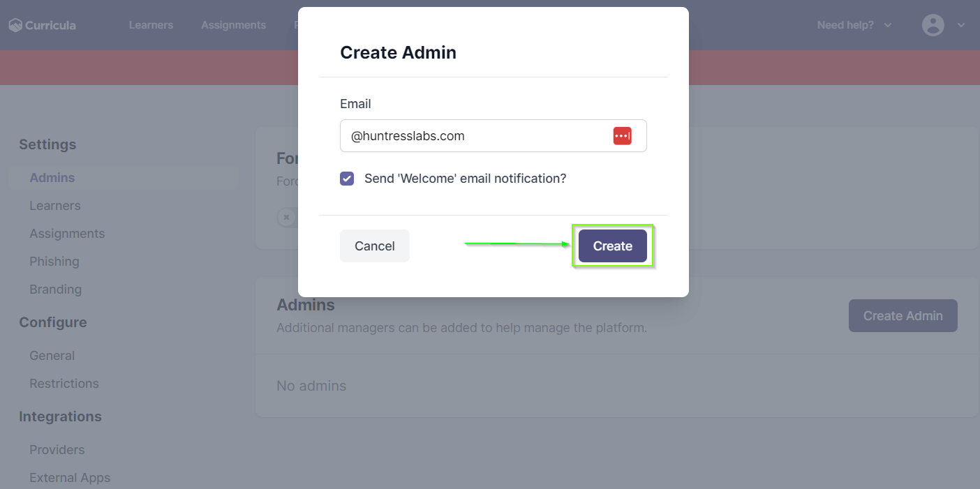Click the Create Admin button
The height and width of the screenshot is (489, 980).
pyautogui.click(x=903, y=316)
